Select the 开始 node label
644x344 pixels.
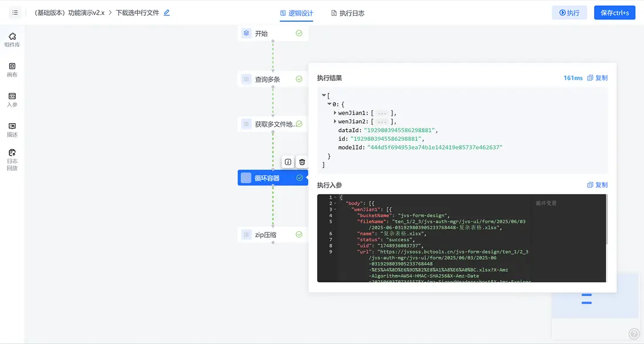(x=261, y=33)
